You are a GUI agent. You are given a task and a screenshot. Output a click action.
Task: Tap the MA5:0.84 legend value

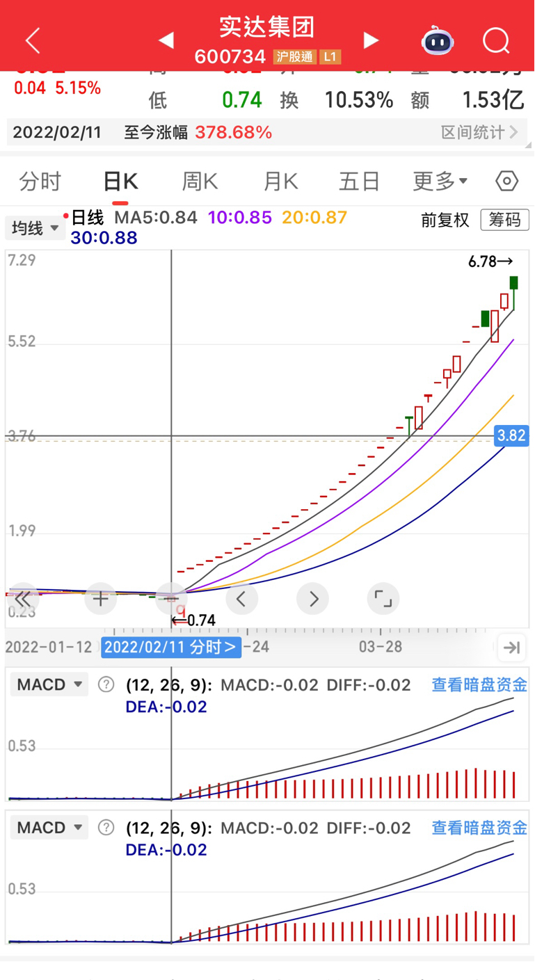point(156,217)
